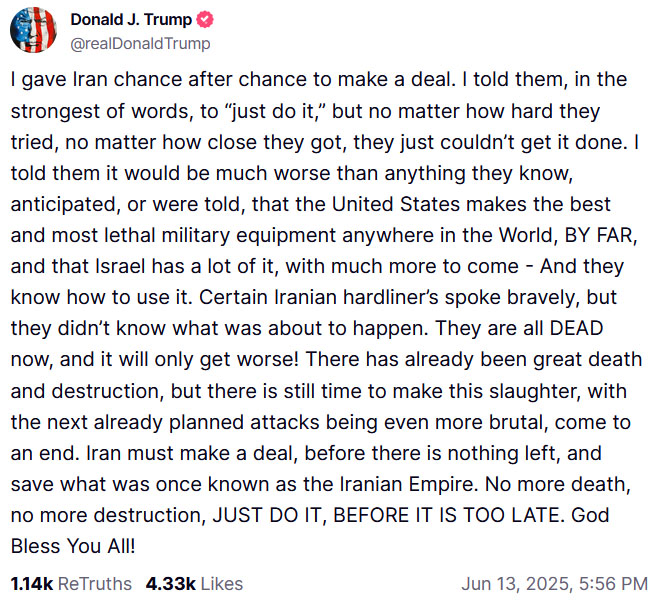Viewport: 663px width, 605px height.
Task: Open the profile avatar picture
Action: [x=33, y=30]
